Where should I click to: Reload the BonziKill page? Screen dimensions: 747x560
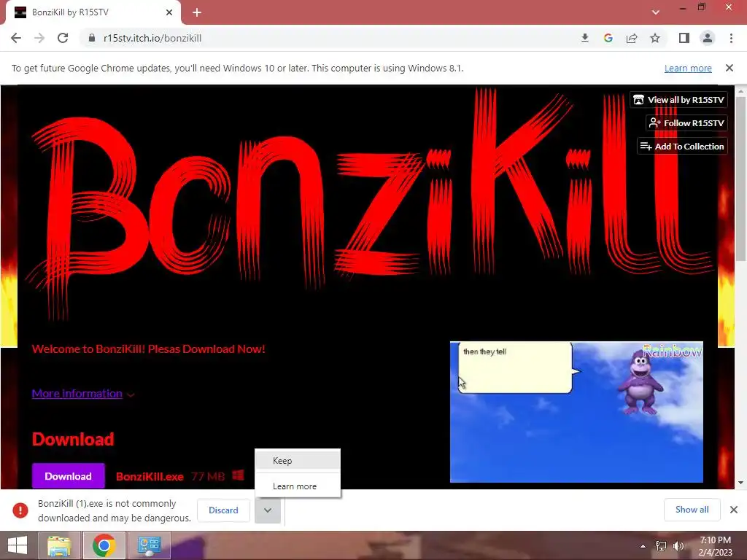63,38
